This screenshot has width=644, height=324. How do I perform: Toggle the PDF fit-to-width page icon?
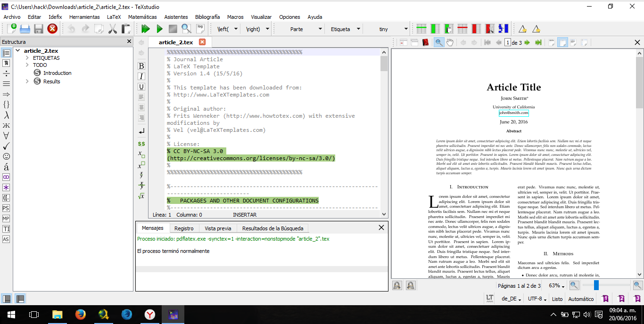[x=562, y=42]
